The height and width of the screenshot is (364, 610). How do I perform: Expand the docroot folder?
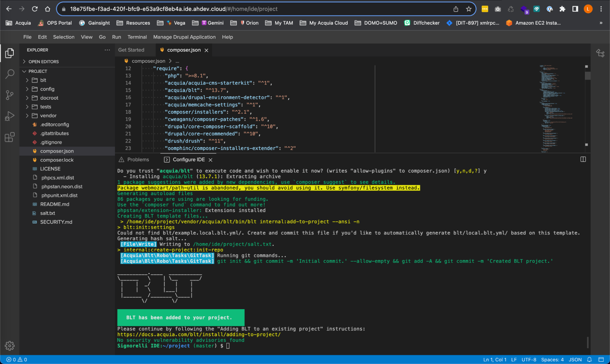pos(67,98)
